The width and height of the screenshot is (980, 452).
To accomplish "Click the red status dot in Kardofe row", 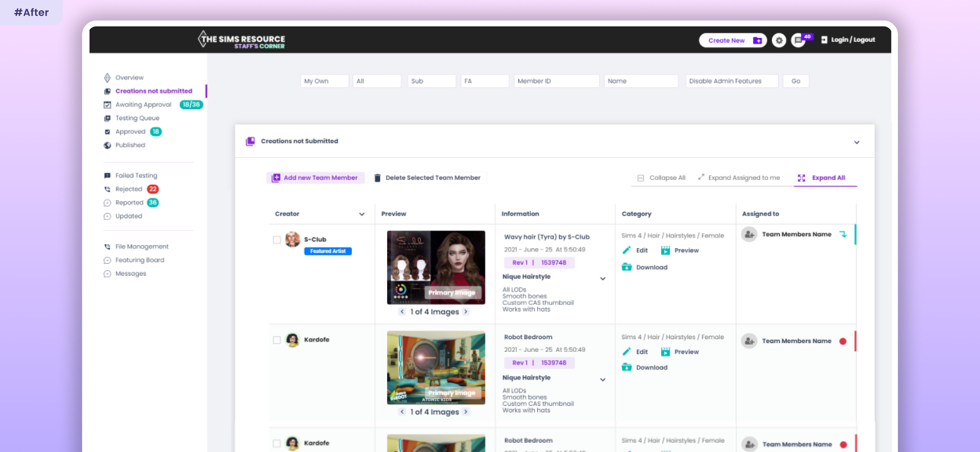I will pyautogui.click(x=843, y=341).
